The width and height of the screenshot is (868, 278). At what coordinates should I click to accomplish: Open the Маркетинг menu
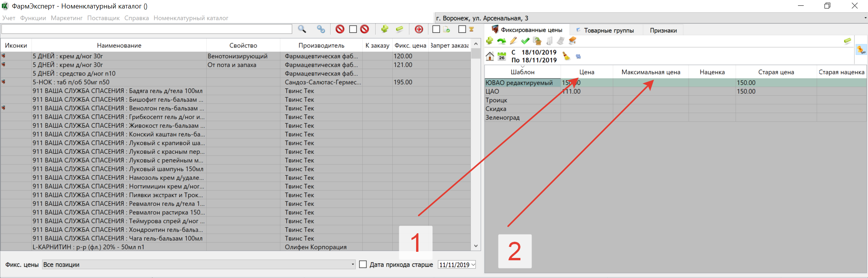pyautogui.click(x=67, y=18)
